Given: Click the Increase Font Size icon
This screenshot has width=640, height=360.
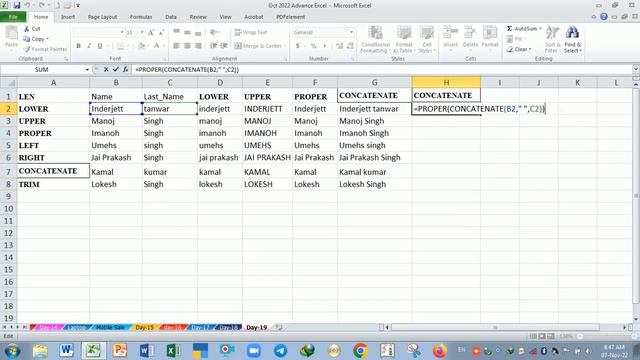Looking at the screenshot, I should [151, 32].
